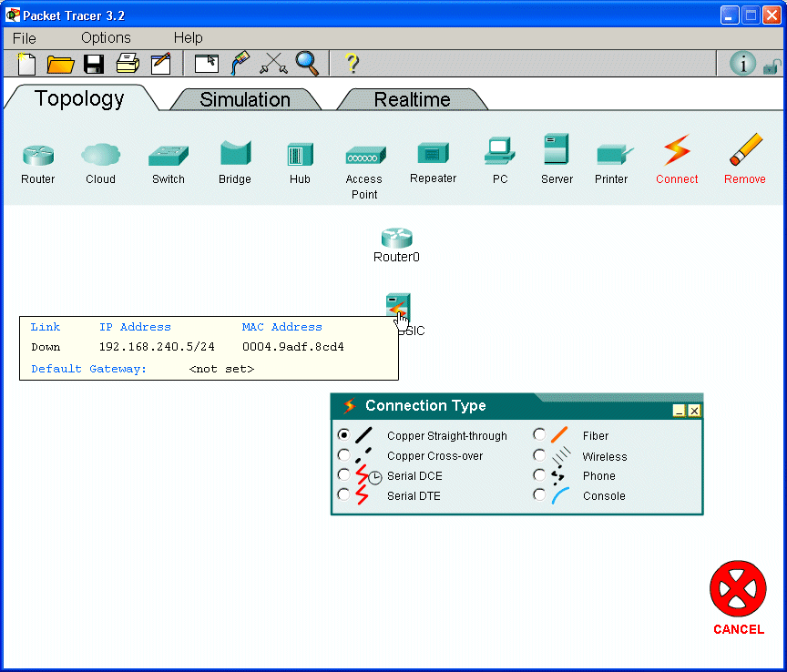Viewport: 787px width, 672px height.
Task: Click the New file icon in toolbar
Action: pos(26,64)
